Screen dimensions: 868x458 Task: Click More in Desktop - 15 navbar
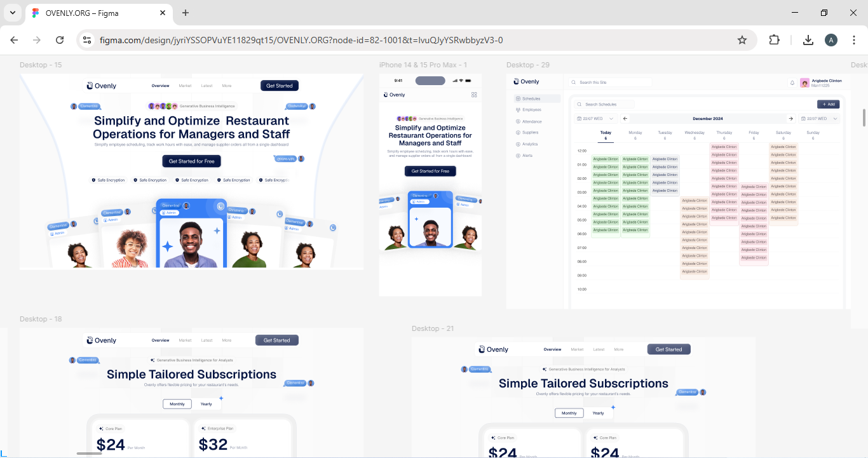tap(227, 86)
